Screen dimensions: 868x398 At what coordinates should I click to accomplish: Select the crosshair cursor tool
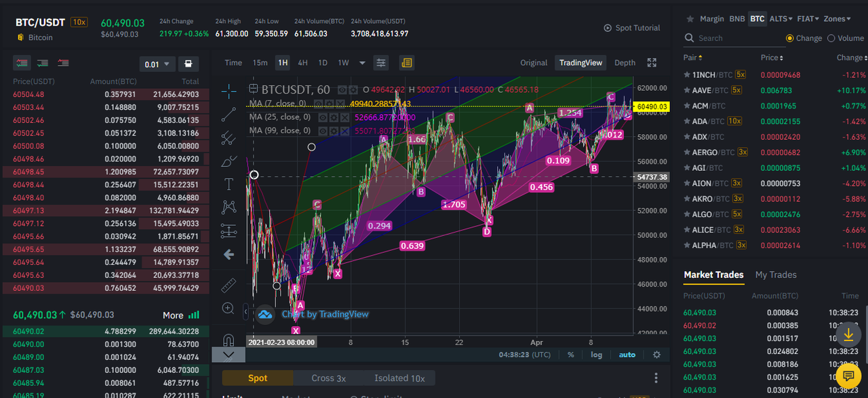(229, 90)
